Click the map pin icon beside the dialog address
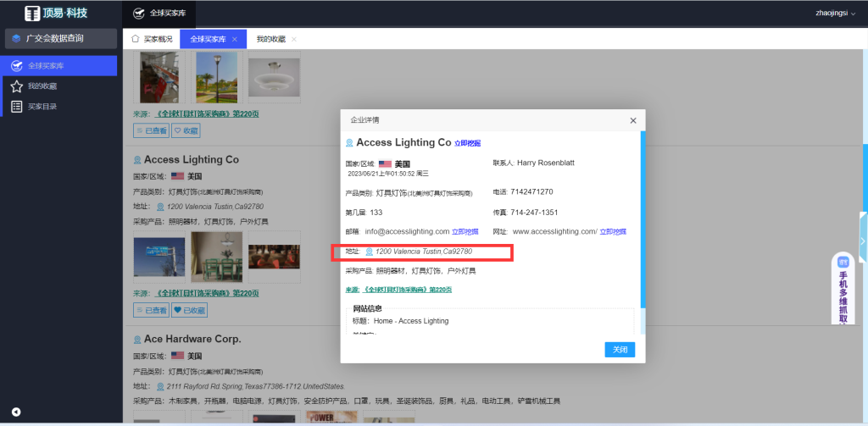The image size is (868, 426). coord(369,252)
